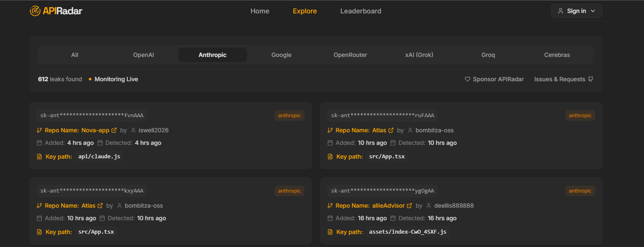
Task: Click the calendar icon beside Added 16 hrs ago
Action: (x=330, y=218)
